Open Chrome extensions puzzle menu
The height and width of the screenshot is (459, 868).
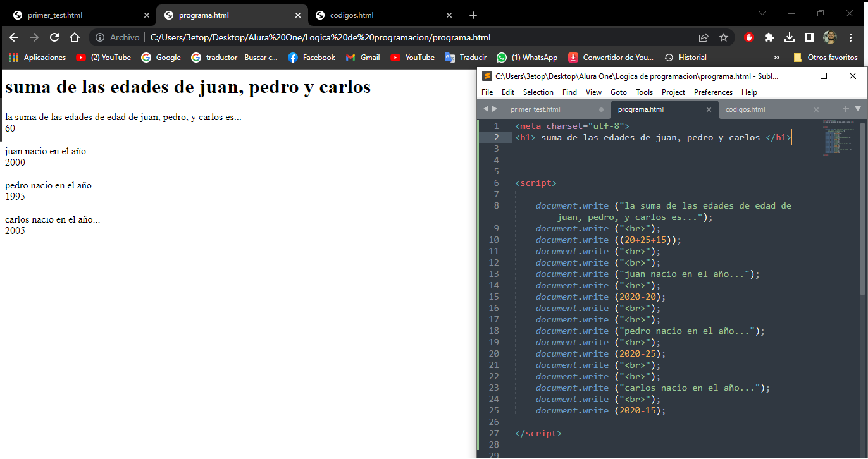pyautogui.click(x=769, y=37)
